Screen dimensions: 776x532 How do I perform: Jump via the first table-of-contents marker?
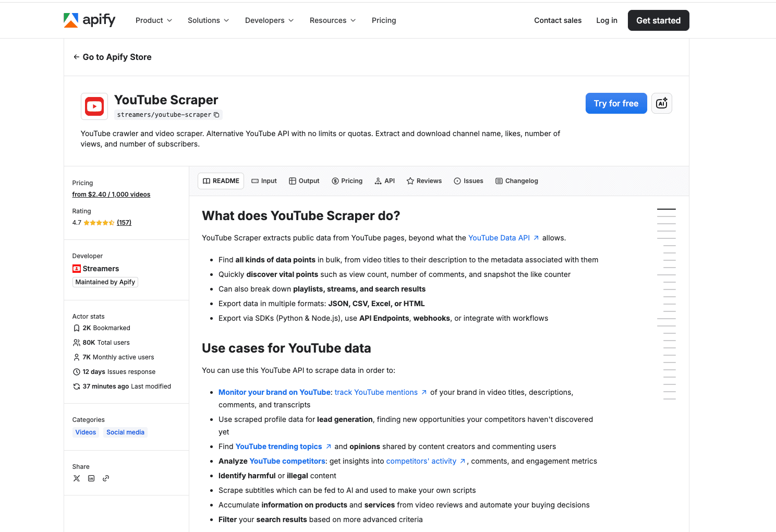(666, 209)
